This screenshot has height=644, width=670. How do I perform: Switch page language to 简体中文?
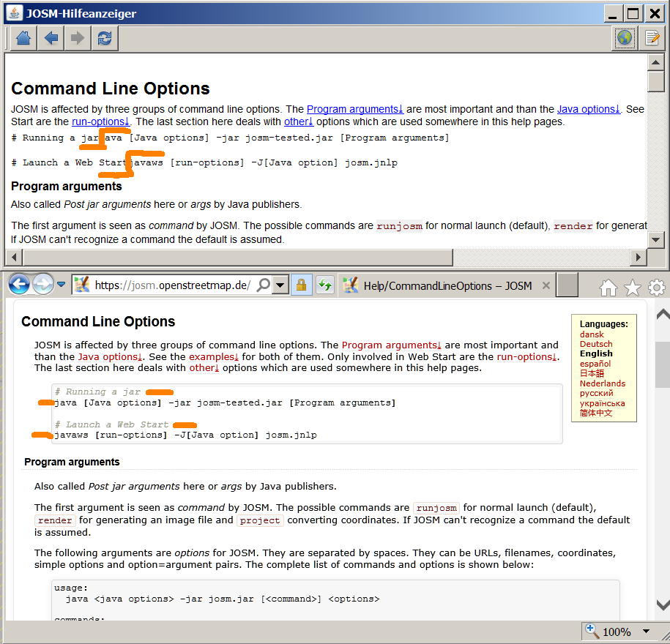click(596, 413)
